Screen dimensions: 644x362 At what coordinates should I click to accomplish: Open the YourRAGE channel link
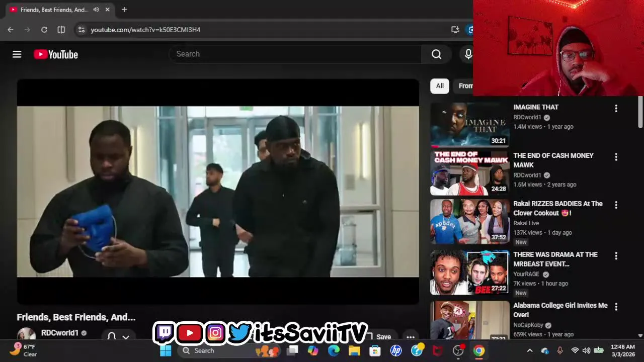[x=526, y=274]
